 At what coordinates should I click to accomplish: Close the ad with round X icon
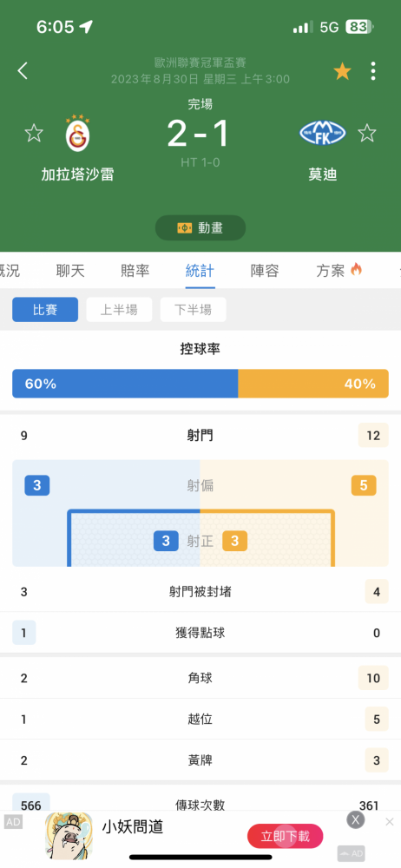coord(356,820)
